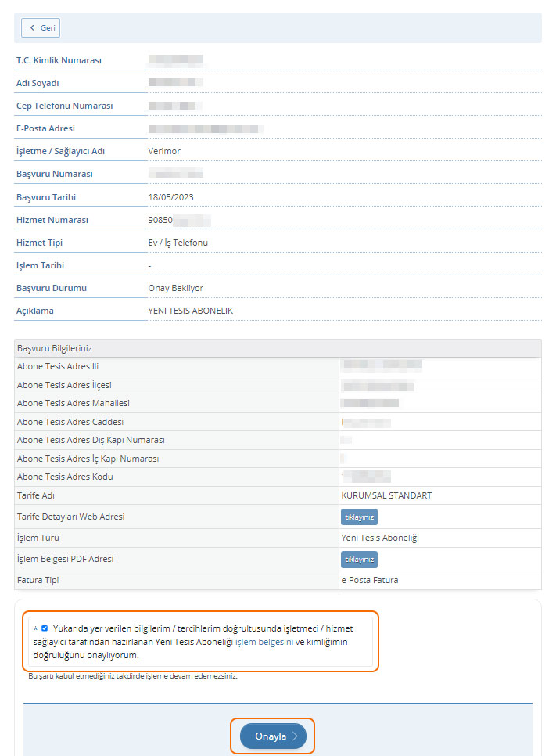This screenshot has height=756, width=556.
Task: Click Abone Tesis Adres İç Kapı Numarası
Action: (x=88, y=459)
